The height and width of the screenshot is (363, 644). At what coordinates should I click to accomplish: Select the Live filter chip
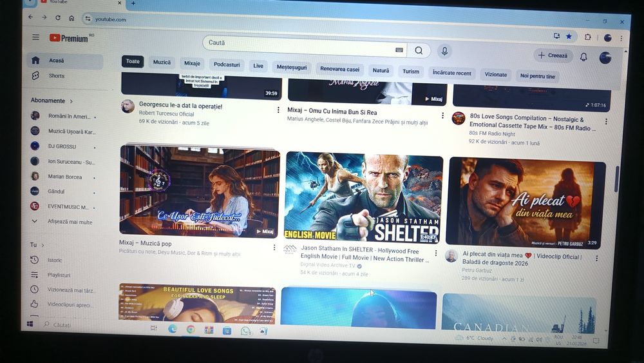pos(258,66)
